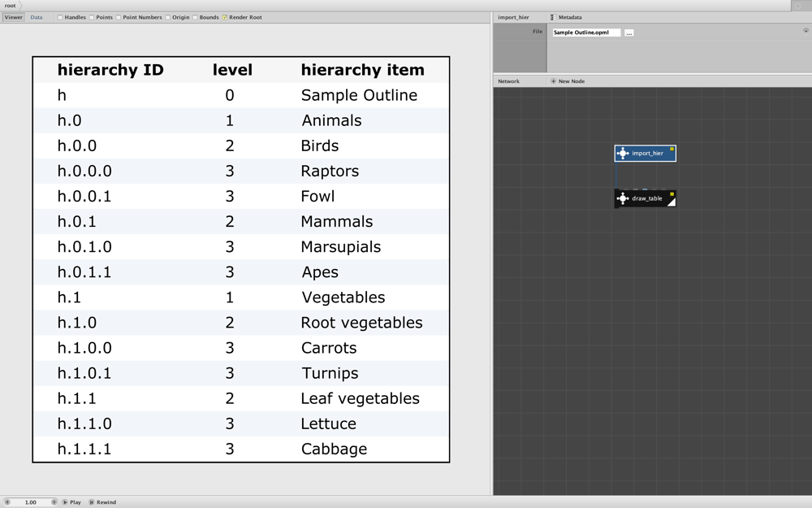
Task: Click the 'Animals' table cell
Action: click(331, 121)
